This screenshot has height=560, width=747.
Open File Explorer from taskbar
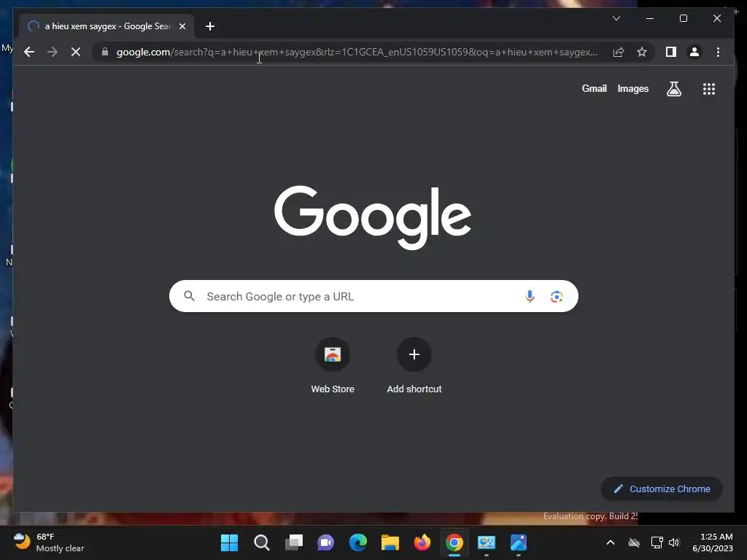coord(390,542)
